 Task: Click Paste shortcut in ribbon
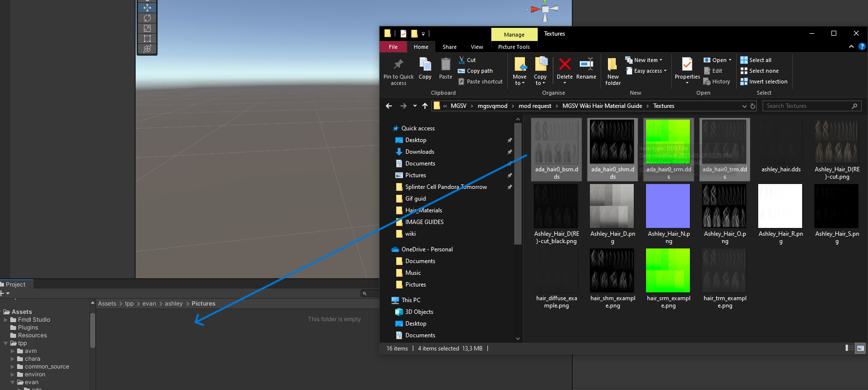coord(480,82)
